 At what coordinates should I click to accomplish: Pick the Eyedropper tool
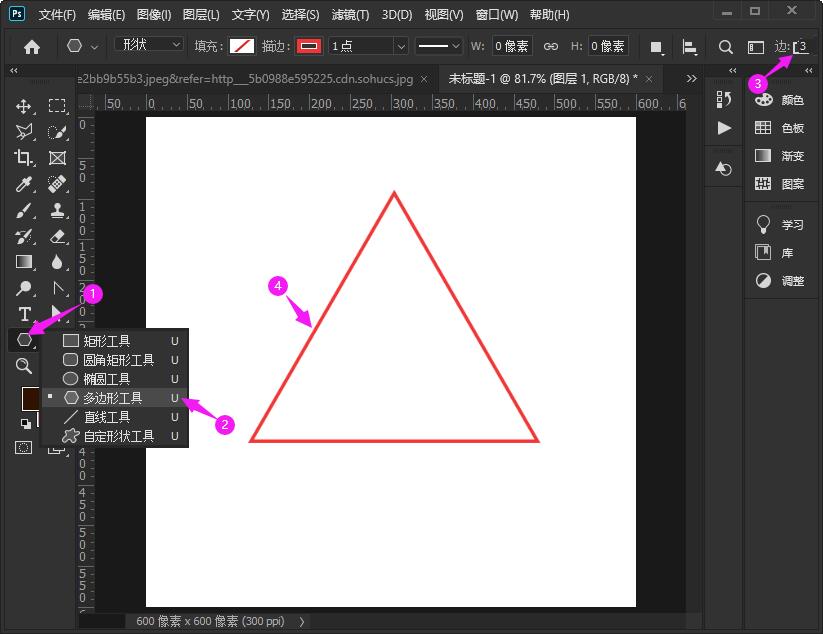pos(25,184)
